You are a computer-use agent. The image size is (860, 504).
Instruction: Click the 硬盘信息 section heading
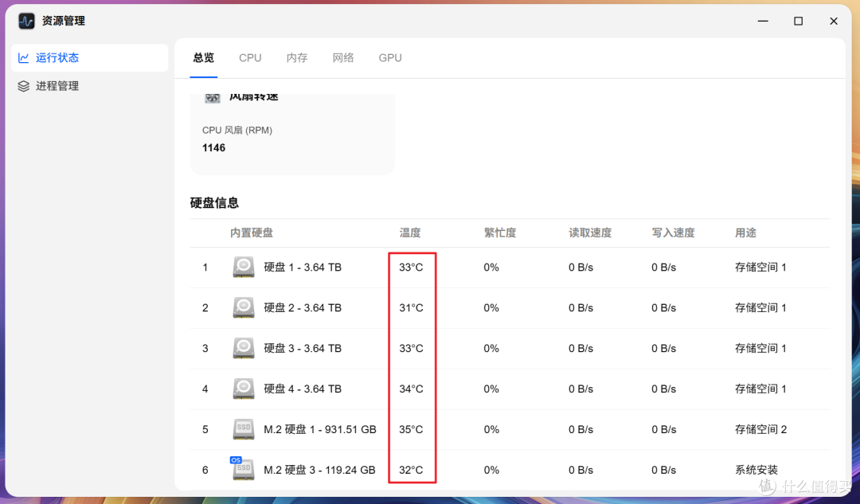click(214, 203)
